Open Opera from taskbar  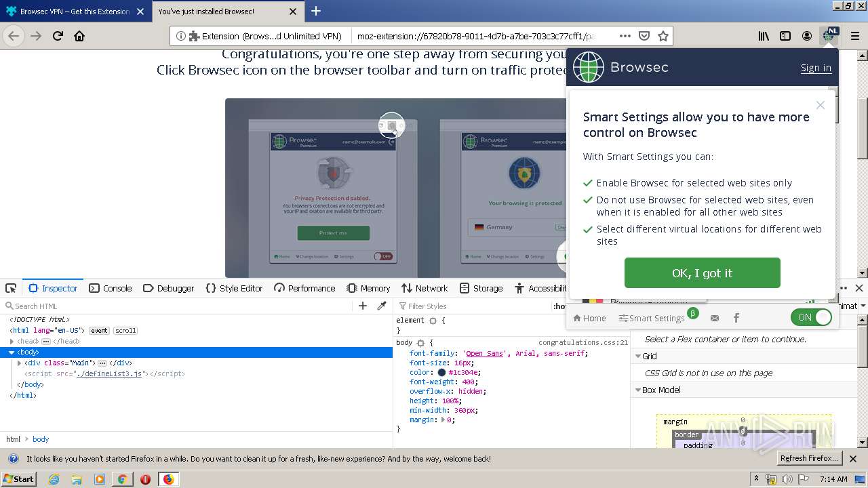(145, 479)
